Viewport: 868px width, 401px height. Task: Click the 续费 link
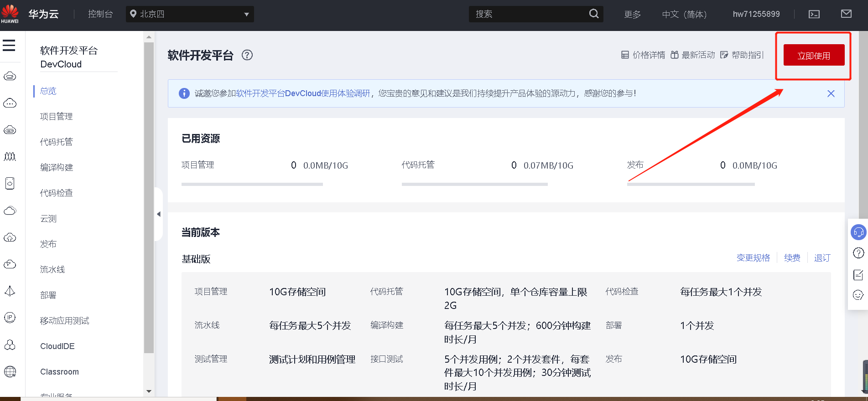pyautogui.click(x=792, y=258)
